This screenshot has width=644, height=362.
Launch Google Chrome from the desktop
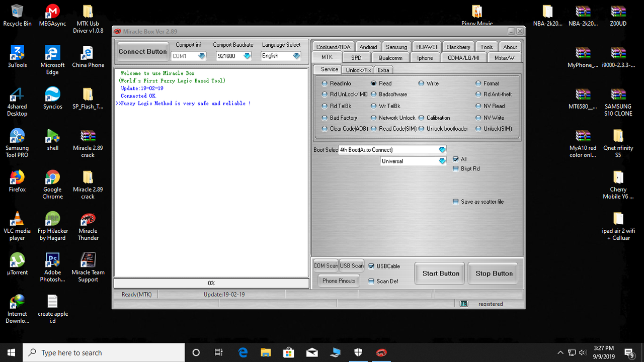[x=52, y=185]
